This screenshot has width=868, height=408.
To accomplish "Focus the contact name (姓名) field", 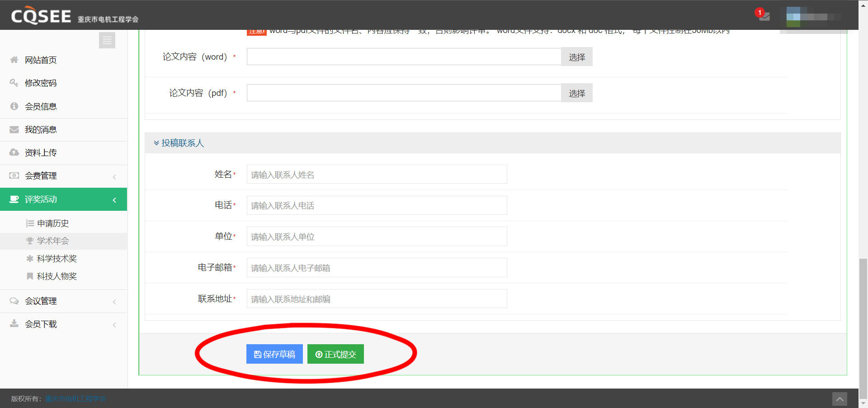I will pyautogui.click(x=377, y=174).
